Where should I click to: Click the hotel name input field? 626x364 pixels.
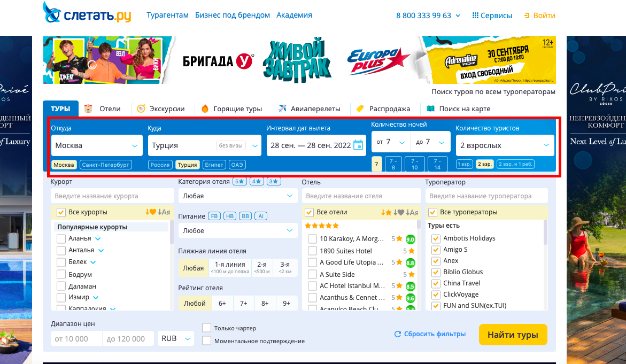[x=361, y=196]
